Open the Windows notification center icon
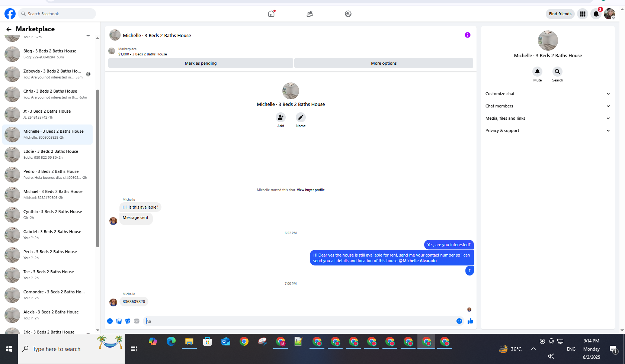 (613, 349)
